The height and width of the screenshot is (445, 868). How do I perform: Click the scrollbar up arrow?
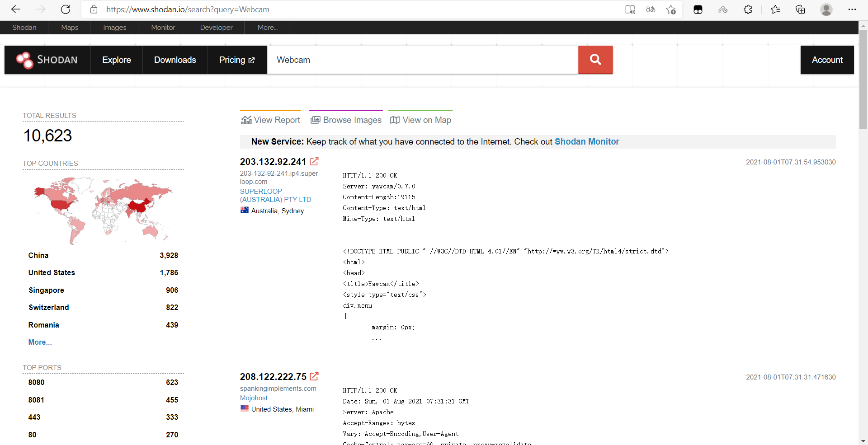[x=863, y=25]
